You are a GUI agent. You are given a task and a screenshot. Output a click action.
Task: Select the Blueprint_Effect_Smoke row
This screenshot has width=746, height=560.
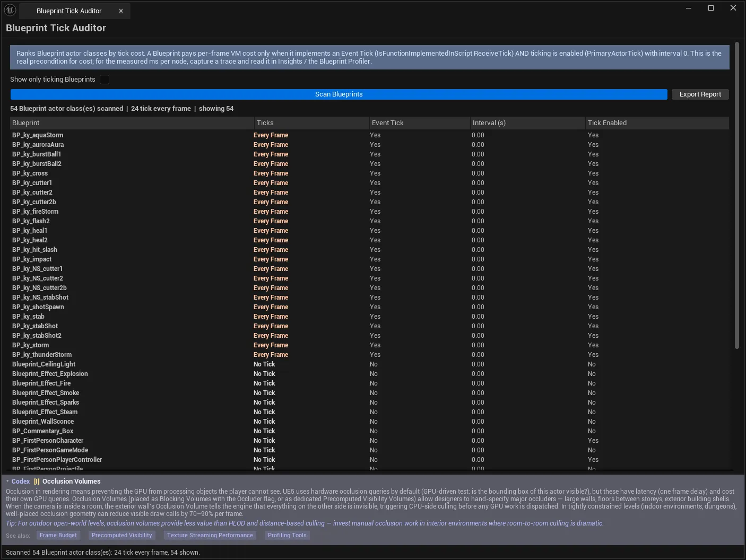pos(369,393)
